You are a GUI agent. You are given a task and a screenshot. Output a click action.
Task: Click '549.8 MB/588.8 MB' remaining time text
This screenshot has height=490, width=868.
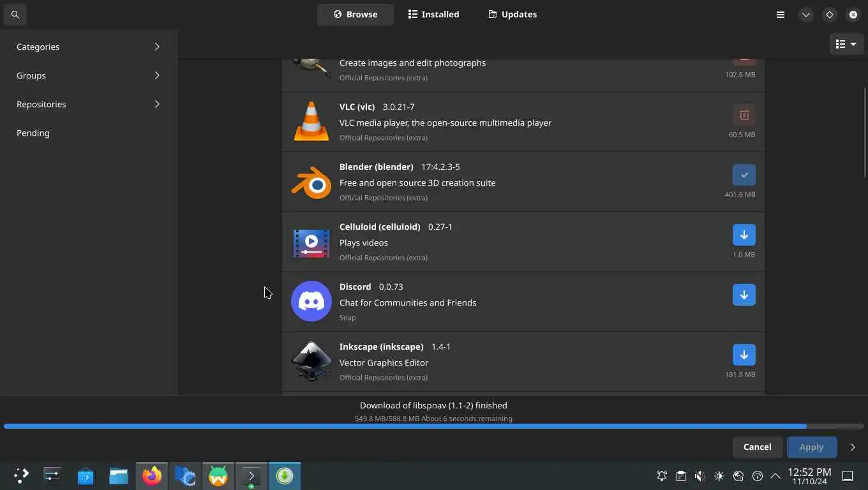click(433, 419)
